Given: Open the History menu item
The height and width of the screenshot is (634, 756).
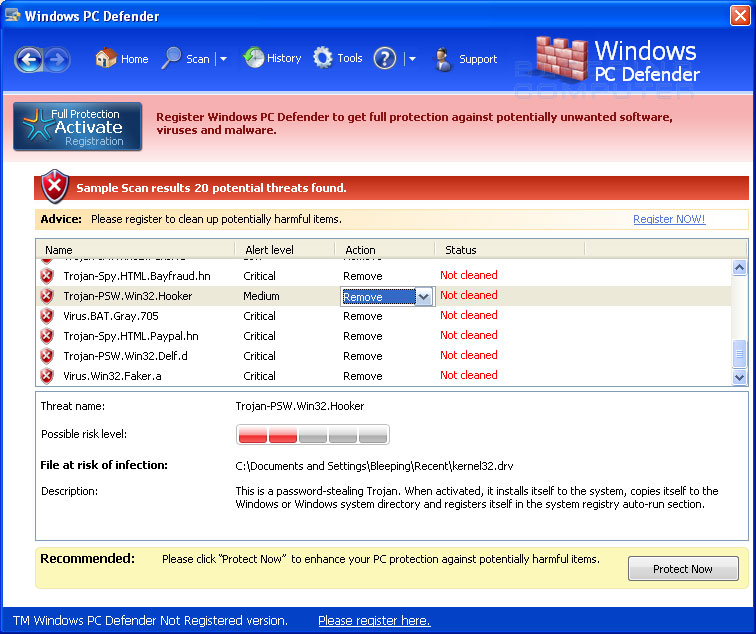Looking at the screenshot, I should pyautogui.click(x=284, y=58).
